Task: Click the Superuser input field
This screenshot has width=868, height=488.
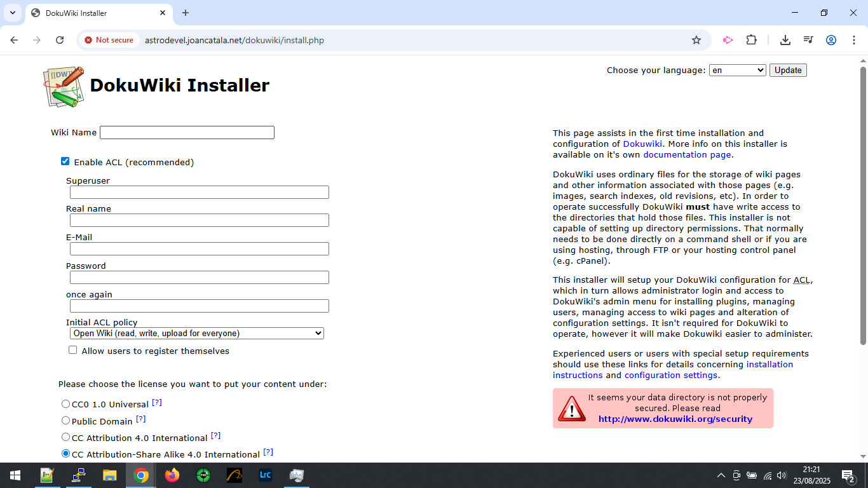Action: [200, 192]
